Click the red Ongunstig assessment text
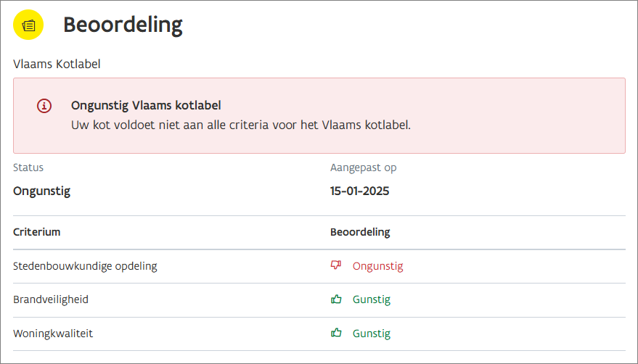638x364 pixels. coord(377,265)
